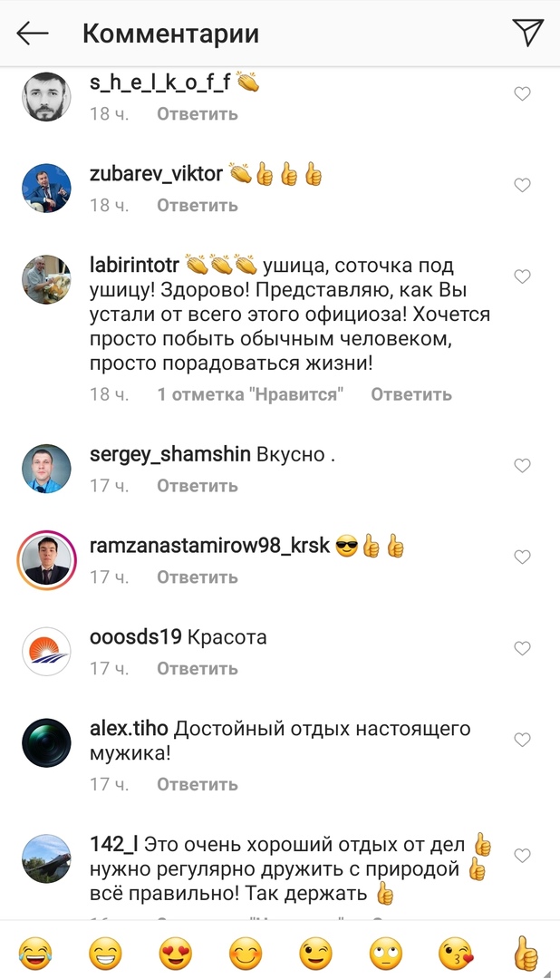This screenshot has width=560, height=979.
Task: View the 1 like on labirintotr's comment
Action: (250, 394)
